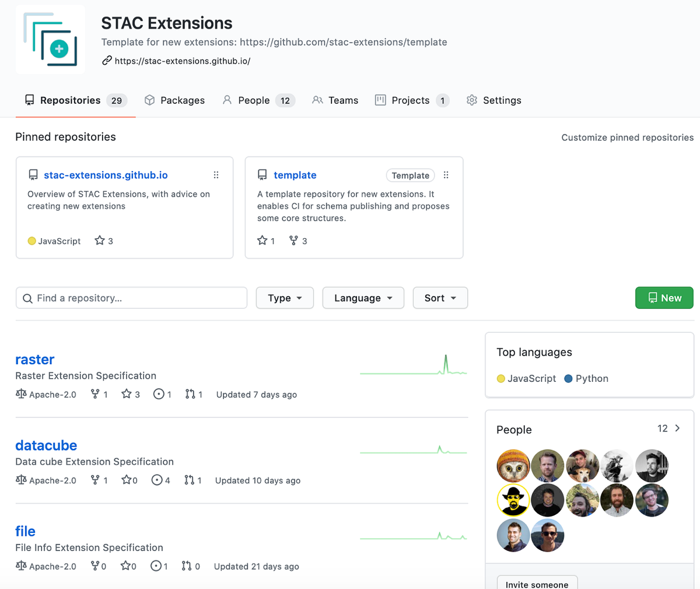View stargazers of the datacube repository
This screenshot has height=589, width=700.
[x=129, y=480]
